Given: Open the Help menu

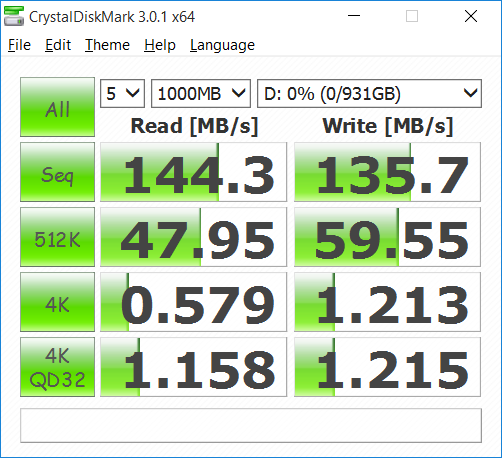Looking at the screenshot, I should [160, 45].
